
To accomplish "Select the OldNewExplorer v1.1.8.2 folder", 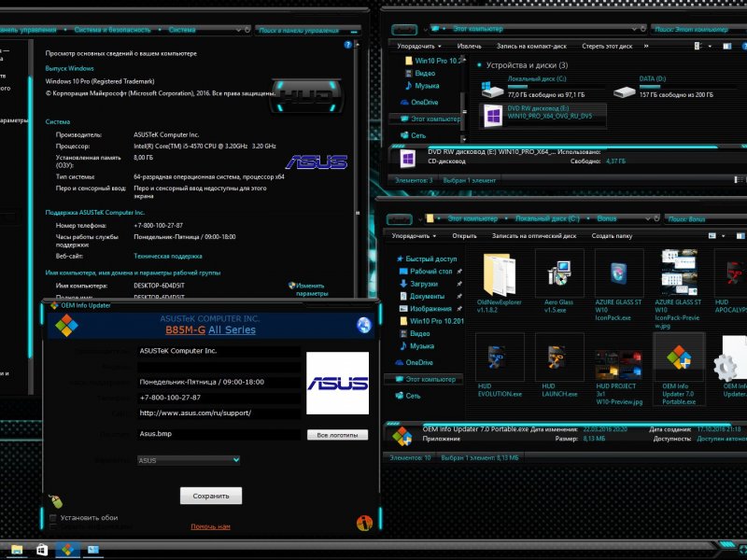I will [500, 282].
